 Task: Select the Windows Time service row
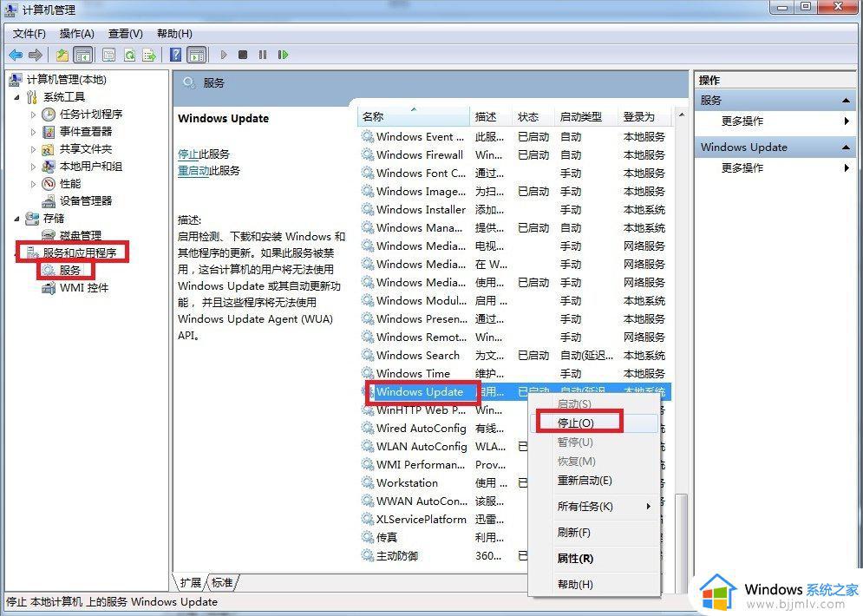(514, 373)
